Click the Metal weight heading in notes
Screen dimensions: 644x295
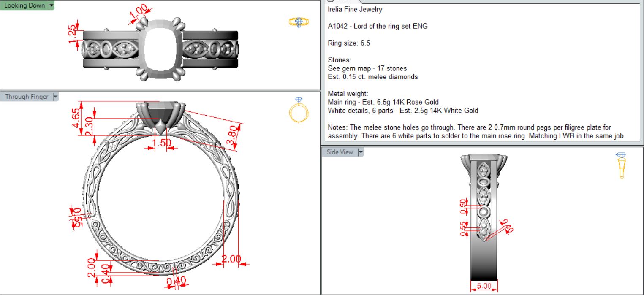[x=348, y=94]
